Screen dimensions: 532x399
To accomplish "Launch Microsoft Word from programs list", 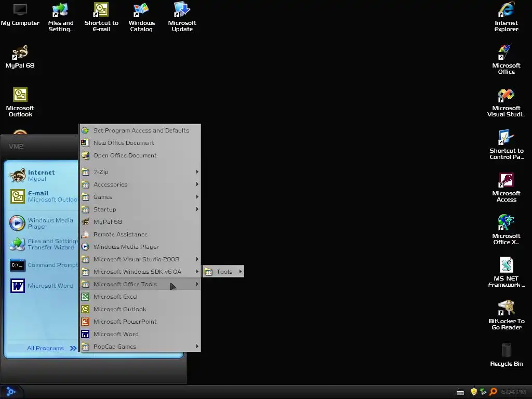I will [140, 334].
